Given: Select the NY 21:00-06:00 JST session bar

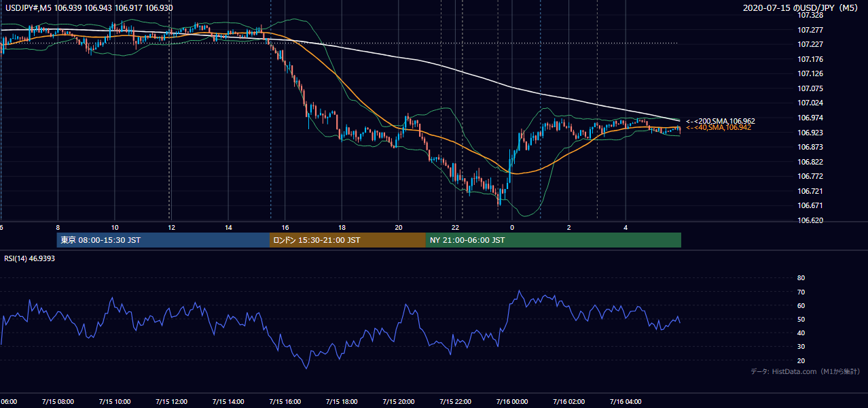Looking at the screenshot, I should click(x=554, y=240).
